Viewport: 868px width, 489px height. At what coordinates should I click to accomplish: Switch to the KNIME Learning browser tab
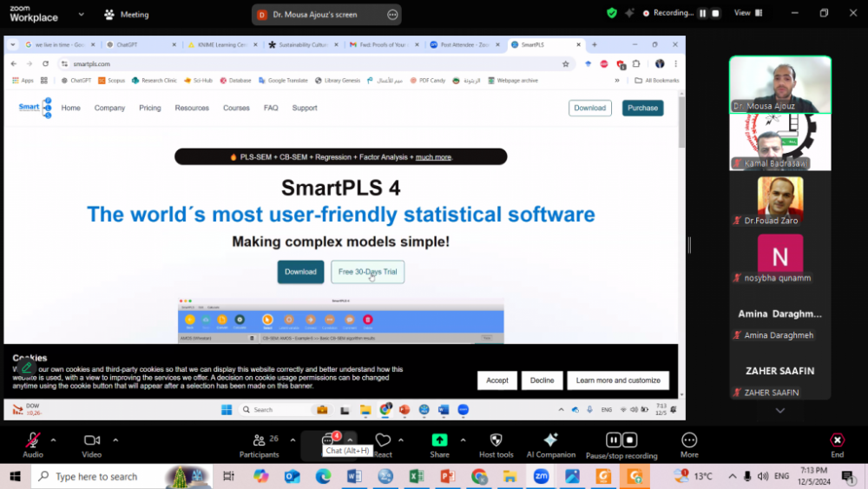pyautogui.click(x=222, y=44)
